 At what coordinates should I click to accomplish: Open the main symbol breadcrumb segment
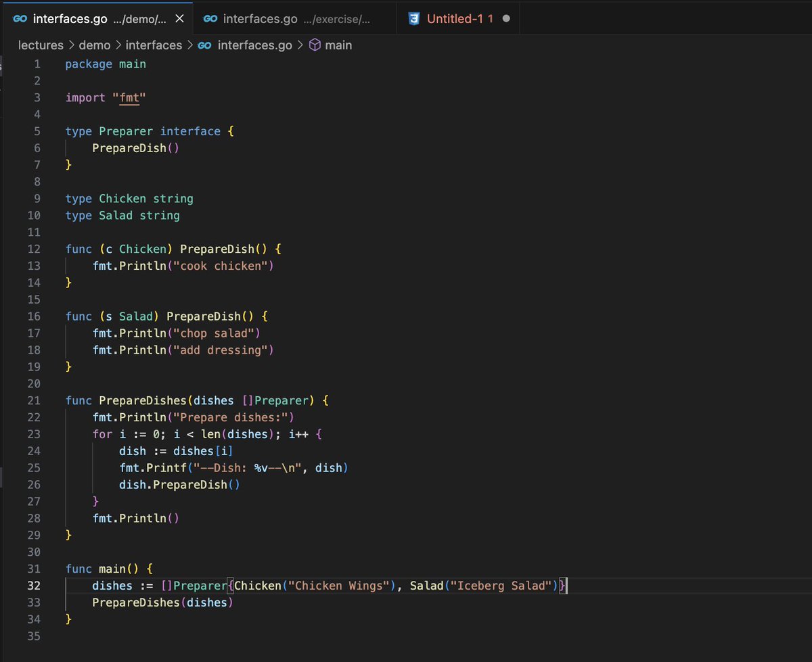tap(338, 45)
